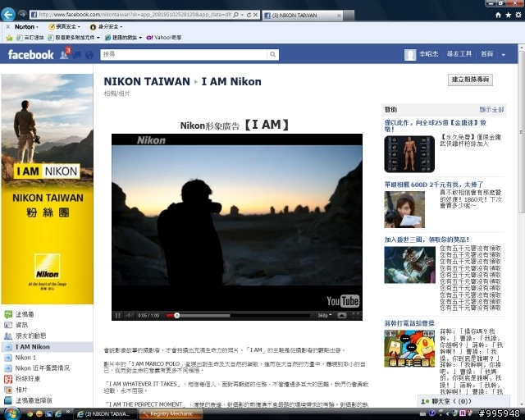Click the muscle figure ad thumbnail
525x420 pixels.
(409, 154)
